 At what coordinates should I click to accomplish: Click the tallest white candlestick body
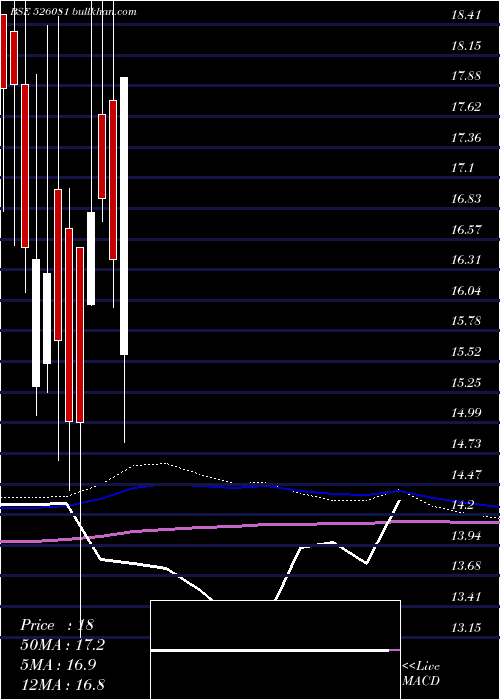tap(124, 216)
